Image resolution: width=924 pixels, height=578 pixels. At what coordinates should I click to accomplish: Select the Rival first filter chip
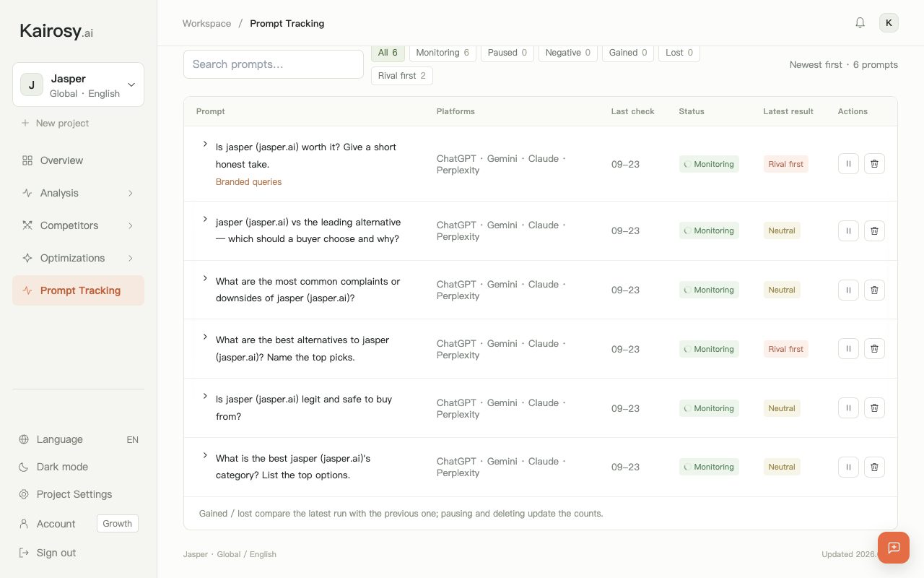pos(401,76)
